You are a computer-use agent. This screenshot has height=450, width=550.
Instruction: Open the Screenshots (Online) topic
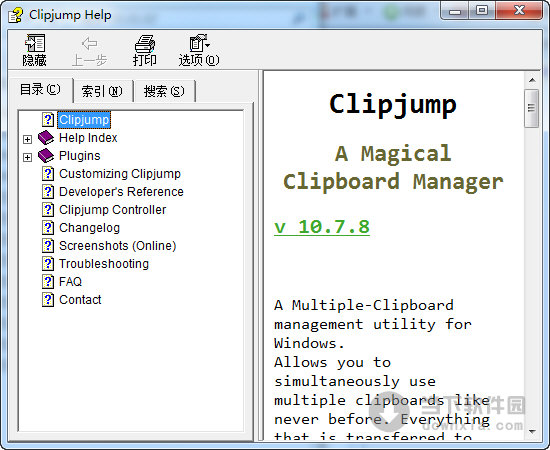pyautogui.click(x=118, y=246)
